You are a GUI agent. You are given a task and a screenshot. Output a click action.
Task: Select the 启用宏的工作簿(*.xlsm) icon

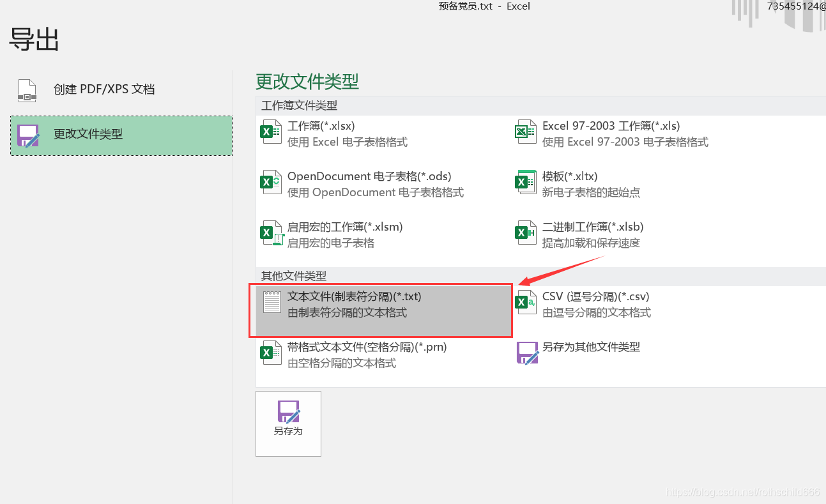point(271,233)
